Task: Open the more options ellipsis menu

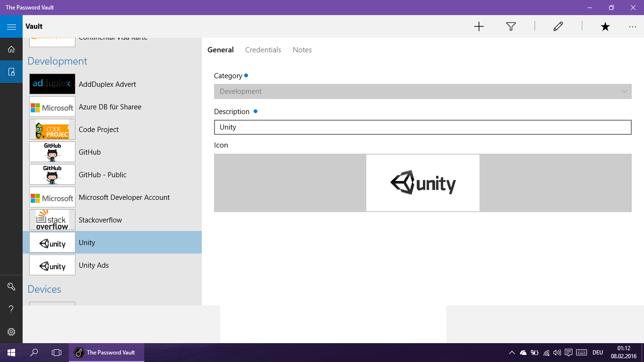Action: 633,26
